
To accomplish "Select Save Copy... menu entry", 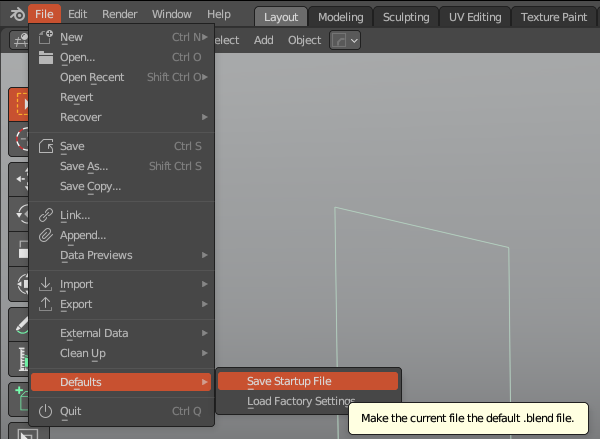I will coord(121,186).
